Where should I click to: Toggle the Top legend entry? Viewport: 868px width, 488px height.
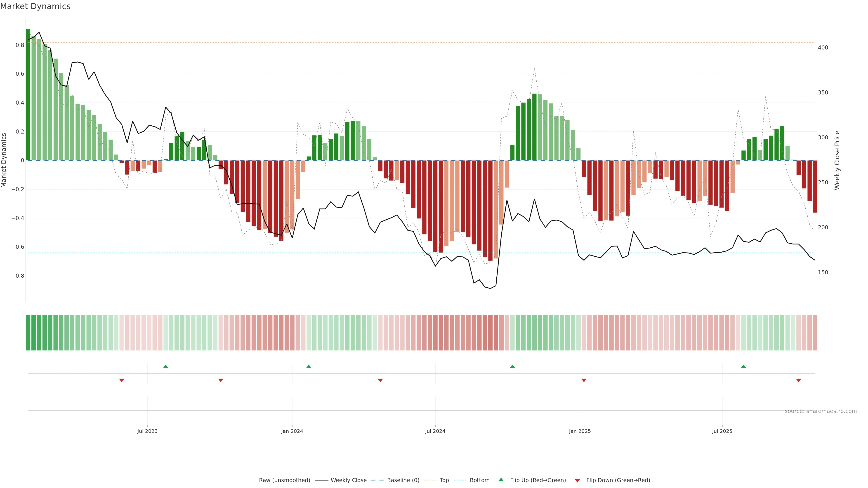(444, 480)
